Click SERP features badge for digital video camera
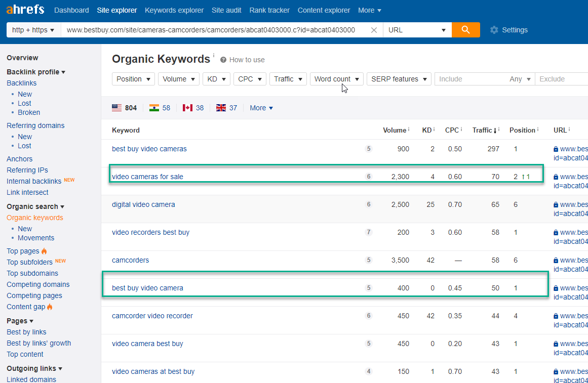The width and height of the screenshot is (588, 383). pyautogui.click(x=369, y=204)
